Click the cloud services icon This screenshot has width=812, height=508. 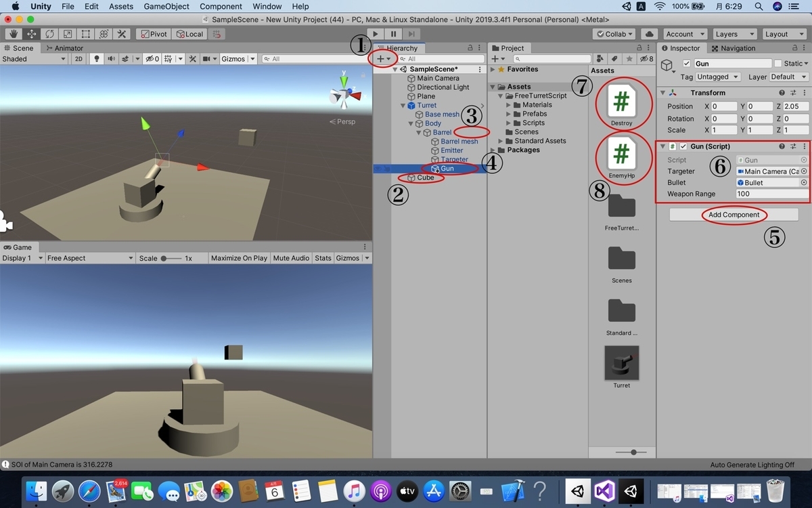650,34
